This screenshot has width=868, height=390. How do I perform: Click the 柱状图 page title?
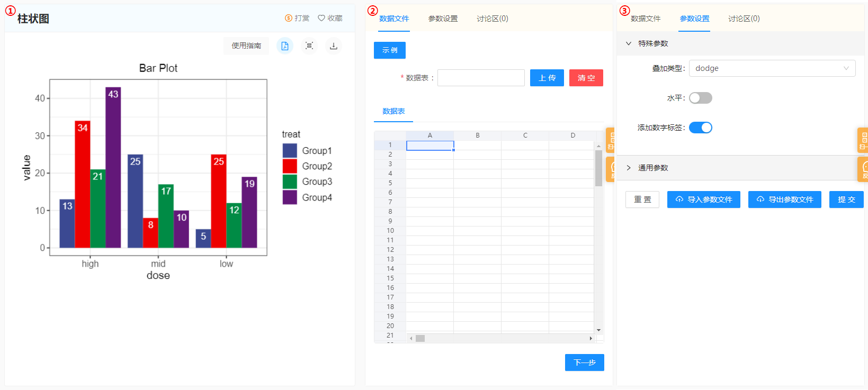(x=33, y=19)
